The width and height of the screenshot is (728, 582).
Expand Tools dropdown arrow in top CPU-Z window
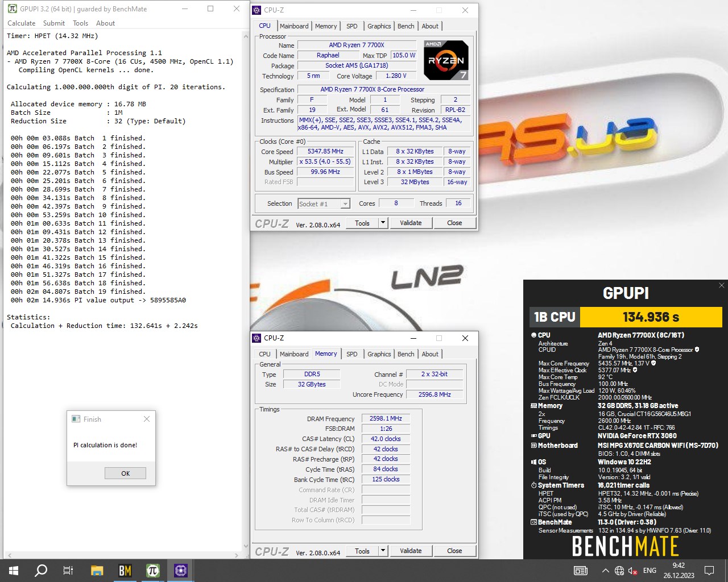click(383, 223)
